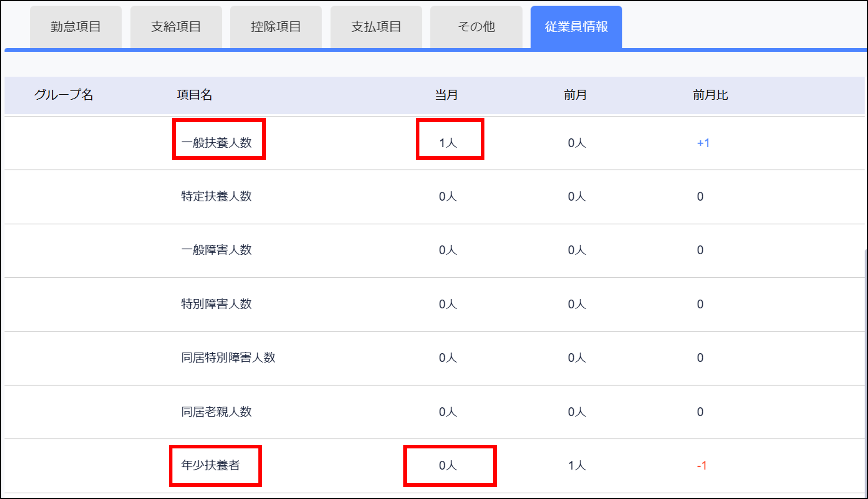This screenshot has width=868, height=499.
Task: Click the red -1 difference value
Action: point(702,465)
